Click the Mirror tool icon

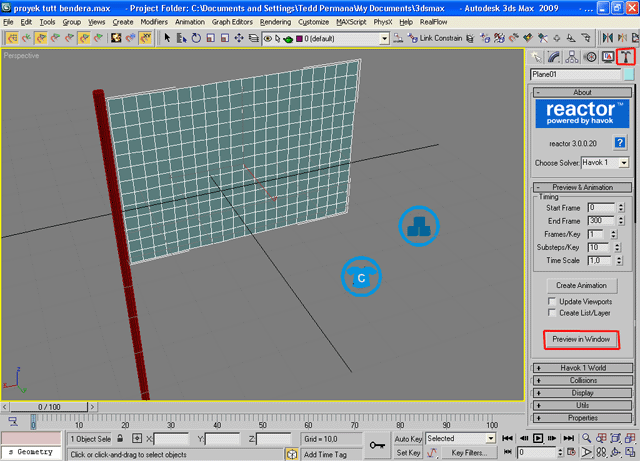pyautogui.click(x=607, y=38)
